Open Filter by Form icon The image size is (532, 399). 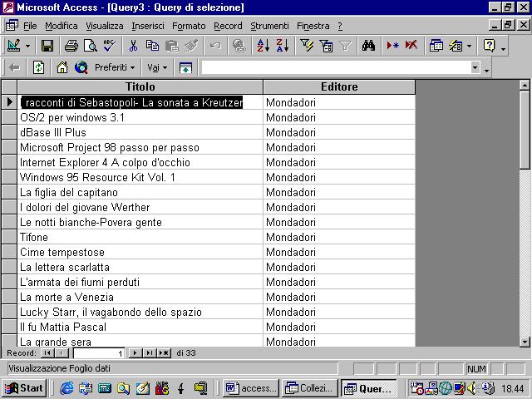tap(326, 46)
